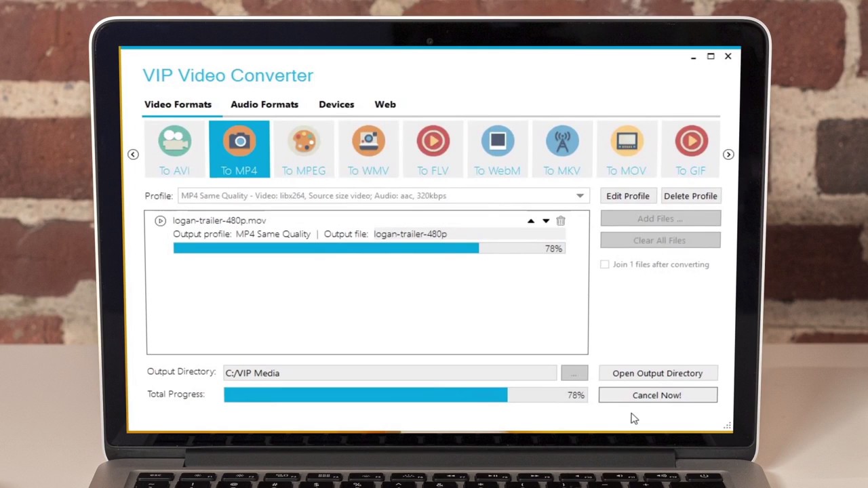The height and width of the screenshot is (488, 868).
Task: Click the VIP Video Converter title
Action: coord(228,75)
